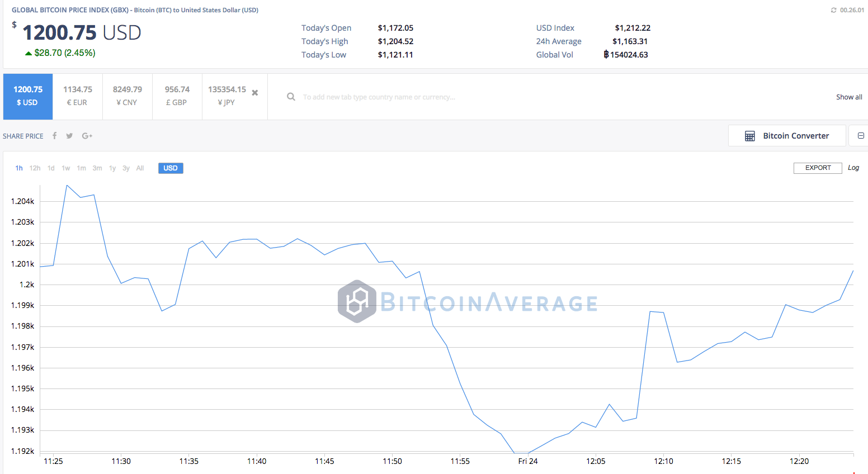Open the Bitcoin Converter calculator icon

pyautogui.click(x=749, y=135)
